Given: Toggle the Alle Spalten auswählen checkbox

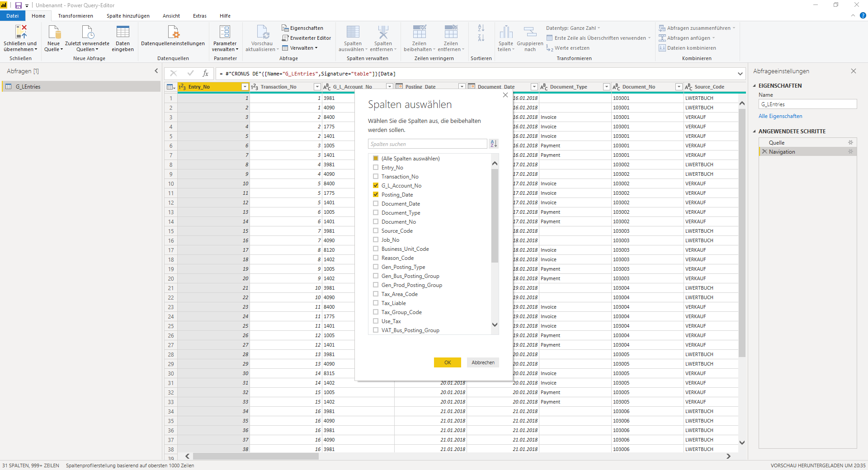Looking at the screenshot, I should coord(376,158).
